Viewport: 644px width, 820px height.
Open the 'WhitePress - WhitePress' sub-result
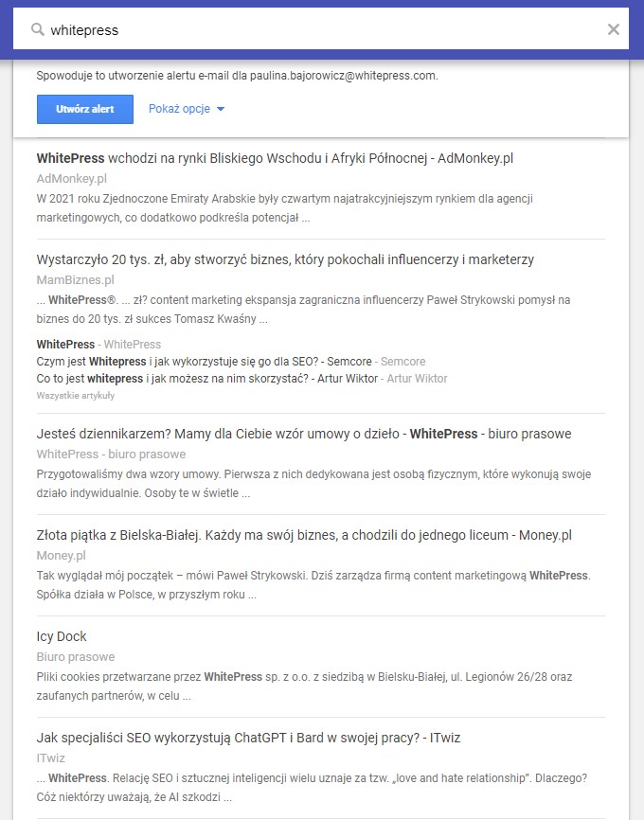point(98,344)
